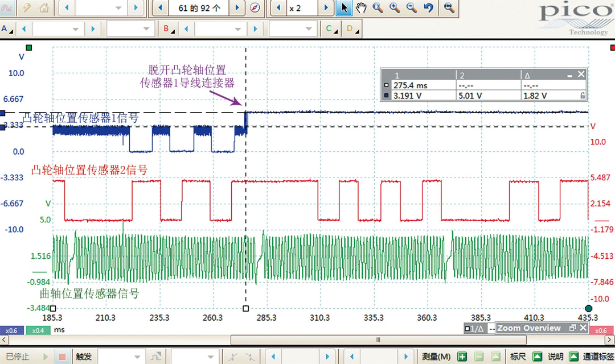Open channel C options button
Viewport: 615px width, 364px height.
(x=331, y=28)
